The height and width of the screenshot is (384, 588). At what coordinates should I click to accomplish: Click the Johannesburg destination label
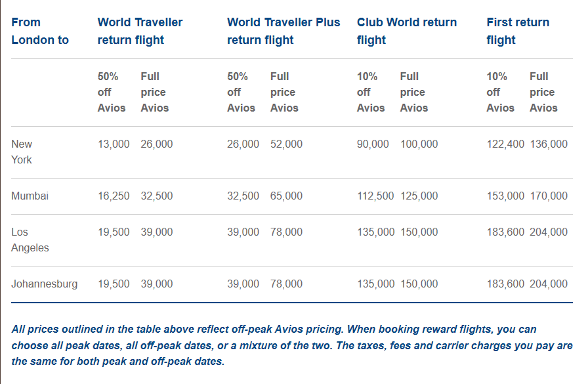tap(44, 284)
